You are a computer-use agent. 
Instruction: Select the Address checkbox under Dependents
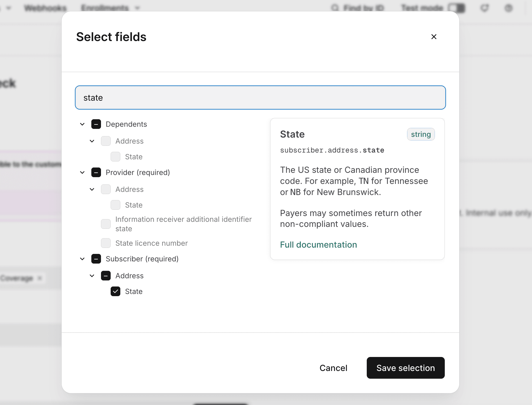point(106,141)
